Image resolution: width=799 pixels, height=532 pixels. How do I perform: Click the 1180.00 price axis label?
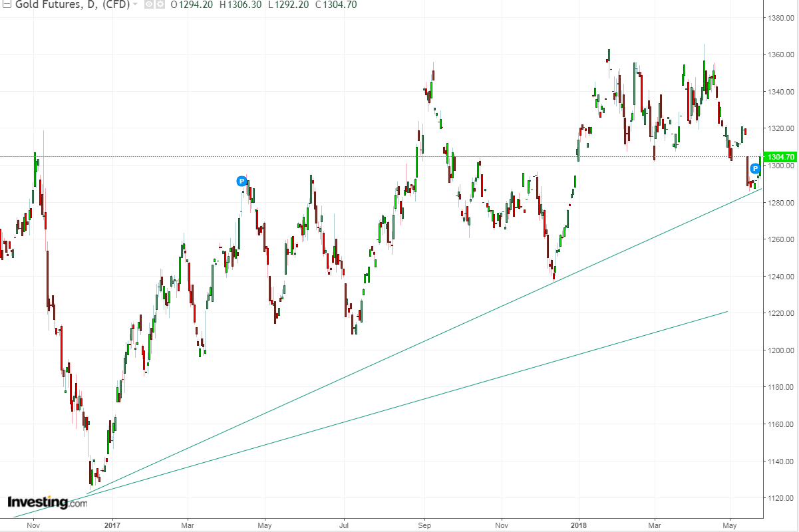click(x=781, y=387)
